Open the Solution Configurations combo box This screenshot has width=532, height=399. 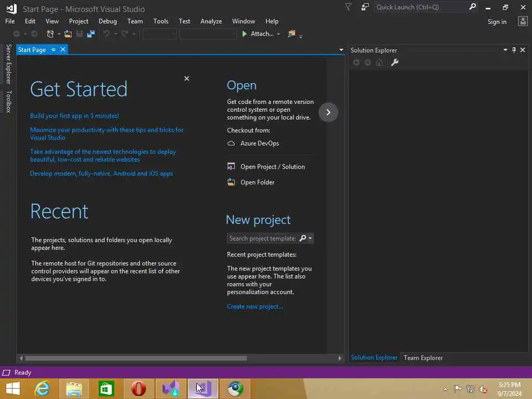click(159, 34)
